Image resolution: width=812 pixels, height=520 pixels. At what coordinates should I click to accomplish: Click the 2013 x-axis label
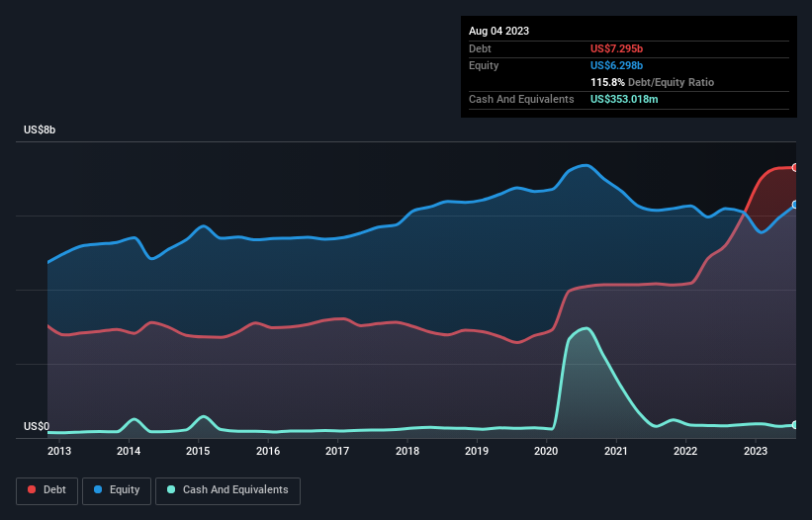click(x=59, y=451)
